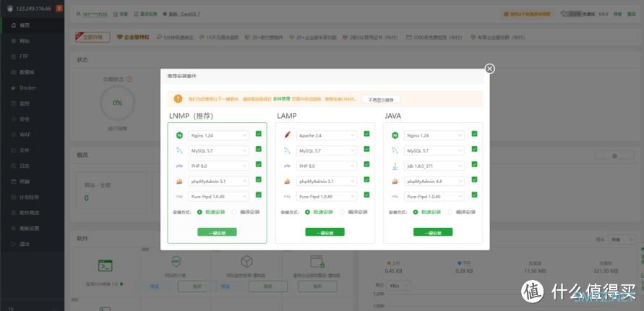Open Pure-Ftpd 1.0.49 dropdown in LNMP
The width and height of the screenshot is (644, 311).
coord(218,197)
